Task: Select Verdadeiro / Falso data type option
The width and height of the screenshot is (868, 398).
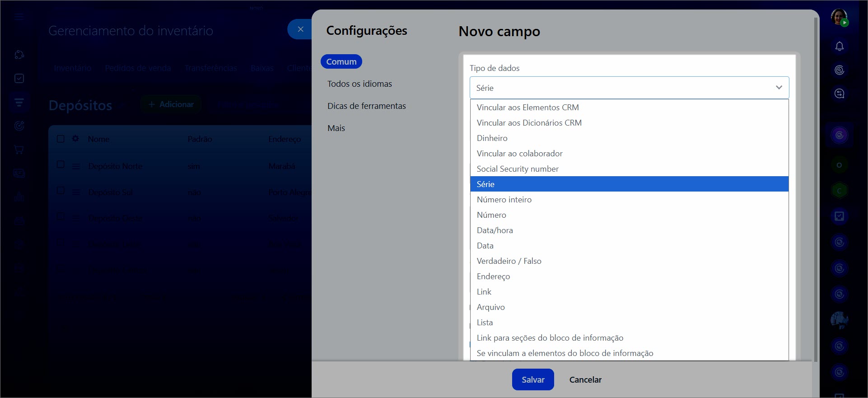Action: 509,261
